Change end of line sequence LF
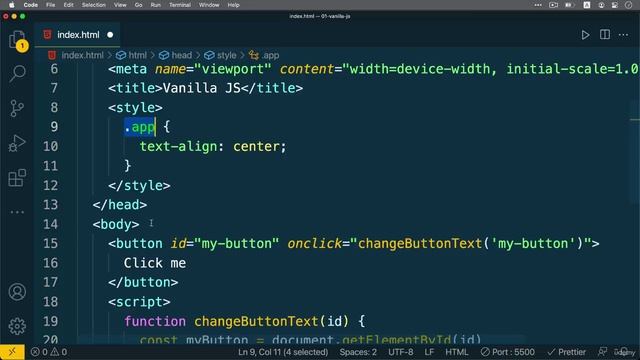 429,352
